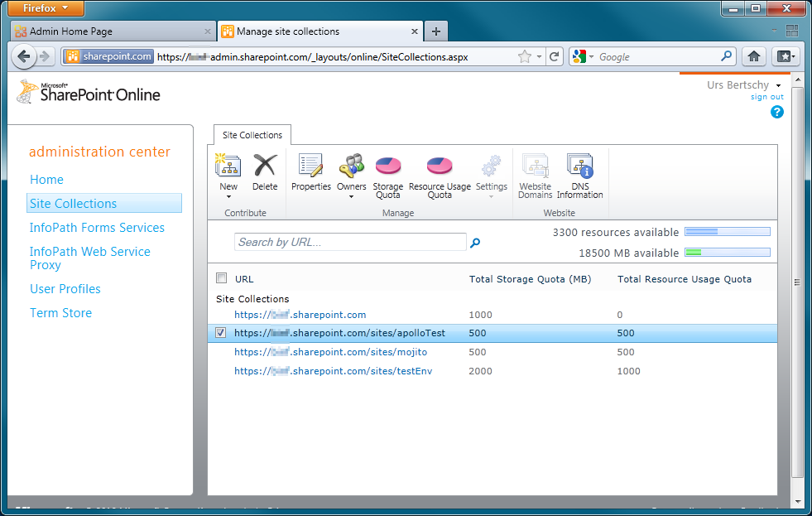Open the mojito site collection link
The image size is (812, 516).
point(330,352)
